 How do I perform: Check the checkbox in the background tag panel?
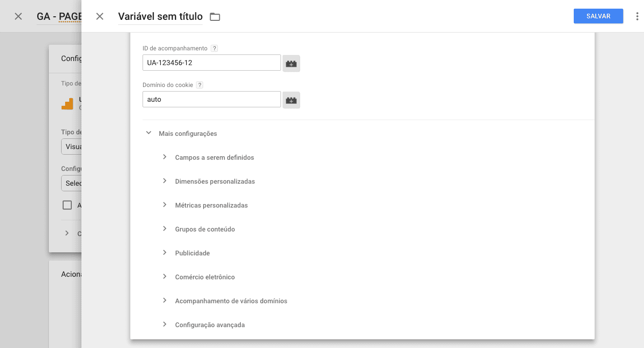tap(67, 205)
